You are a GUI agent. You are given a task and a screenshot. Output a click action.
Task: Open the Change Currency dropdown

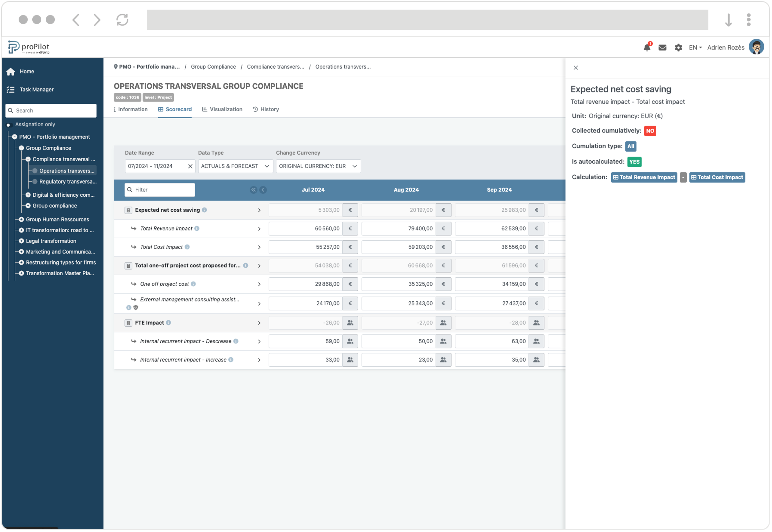[x=318, y=166]
